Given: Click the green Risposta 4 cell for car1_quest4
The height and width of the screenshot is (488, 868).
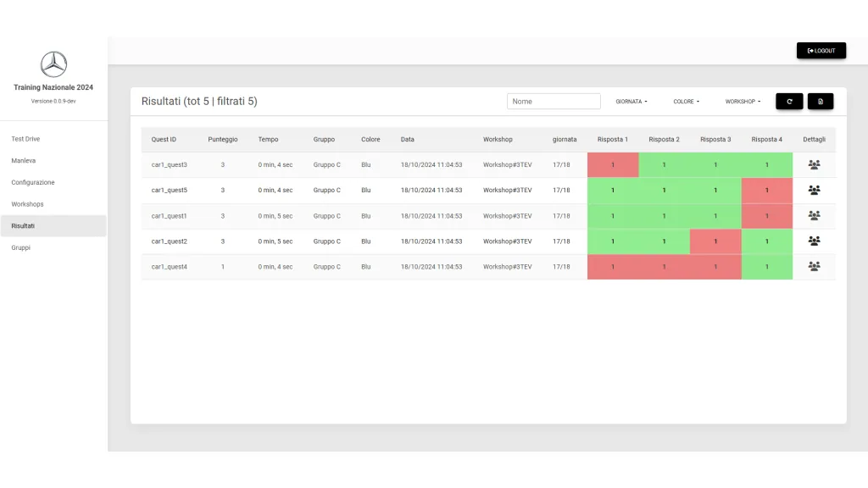Looking at the screenshot, I should click(766, 267).
